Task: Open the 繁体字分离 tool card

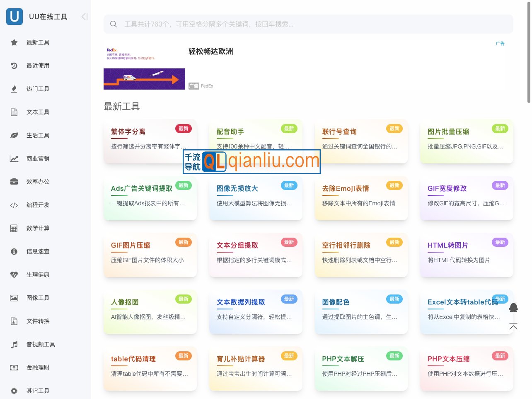Action: pyautogui.click(x=150, y=141)
